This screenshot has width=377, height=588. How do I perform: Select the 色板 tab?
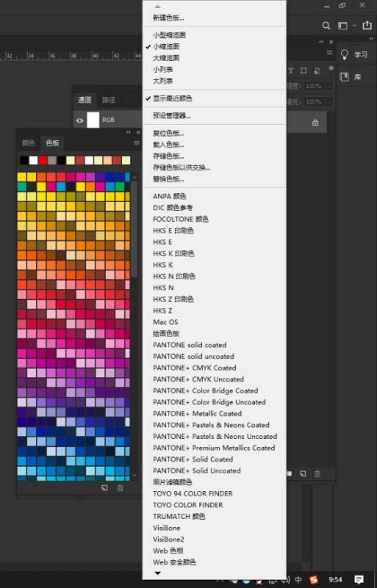pos(52,143)
